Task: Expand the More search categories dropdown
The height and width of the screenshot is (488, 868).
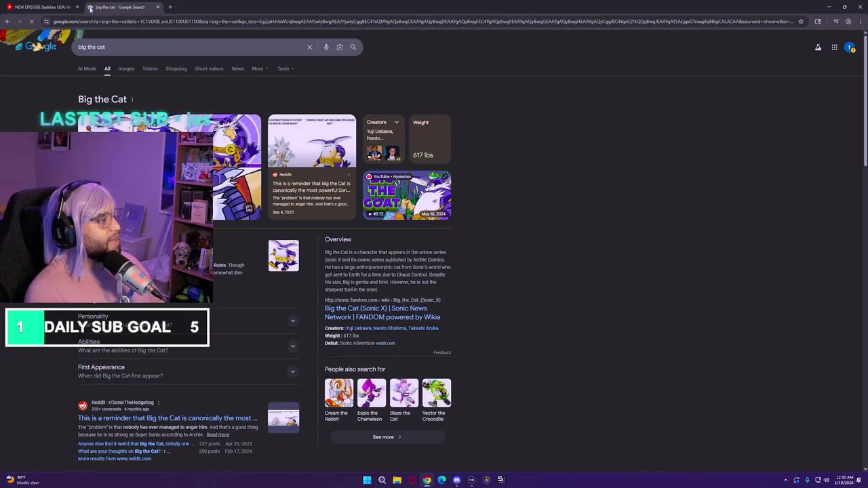Action: pos(260,68)
